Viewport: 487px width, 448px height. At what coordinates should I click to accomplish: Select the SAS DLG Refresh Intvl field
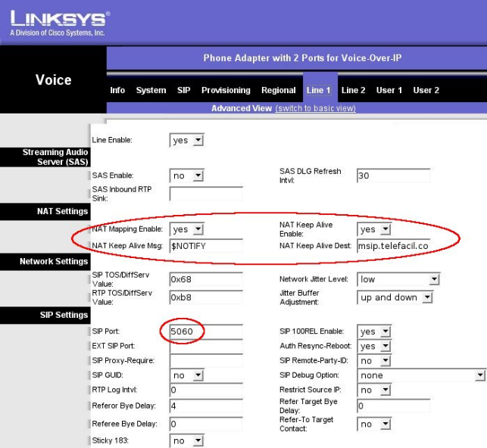[x=393, y=176]
